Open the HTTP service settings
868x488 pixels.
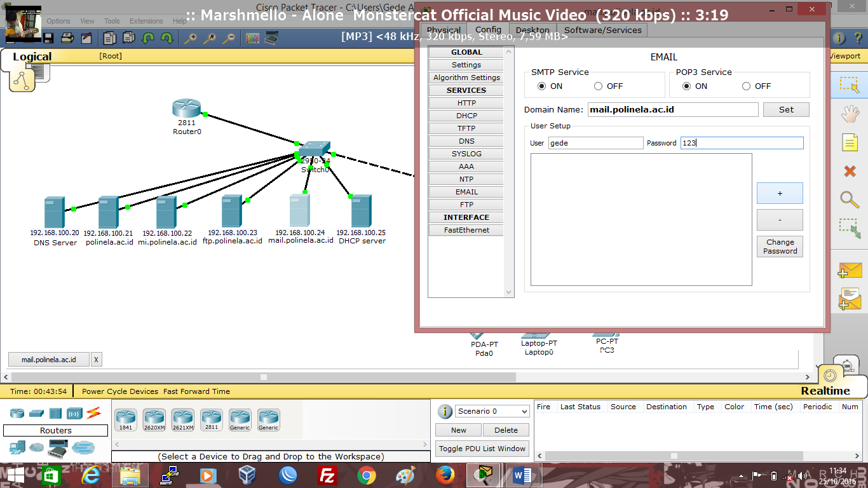(466, 103)
